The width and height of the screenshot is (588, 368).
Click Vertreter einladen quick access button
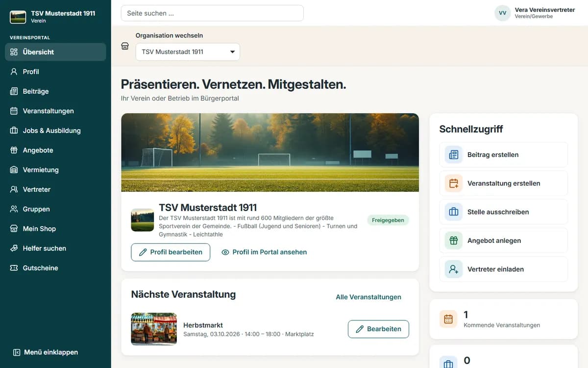point(504,269)
